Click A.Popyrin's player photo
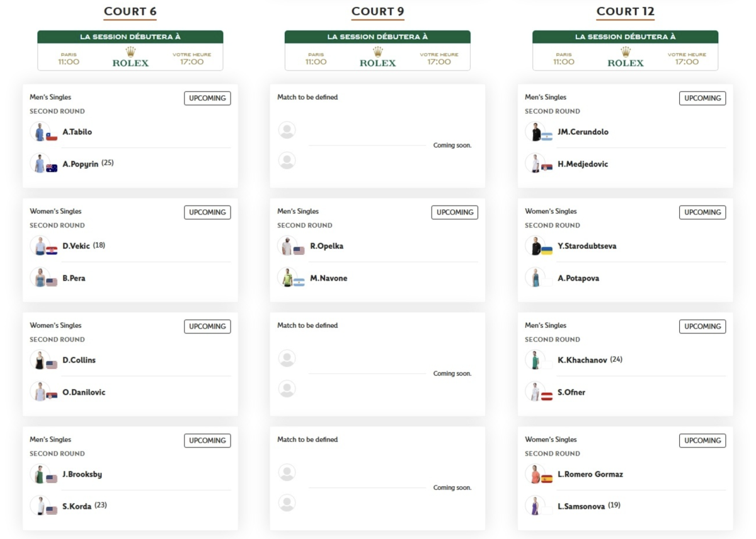The height and width of the screenshot is (539, 756). pyautogui.click(x=40, y=163)
